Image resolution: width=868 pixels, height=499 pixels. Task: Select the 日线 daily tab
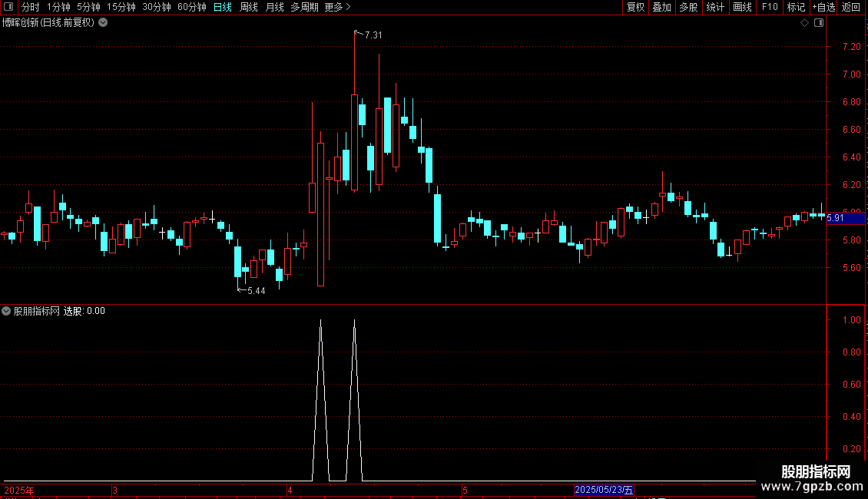[223, 7]
